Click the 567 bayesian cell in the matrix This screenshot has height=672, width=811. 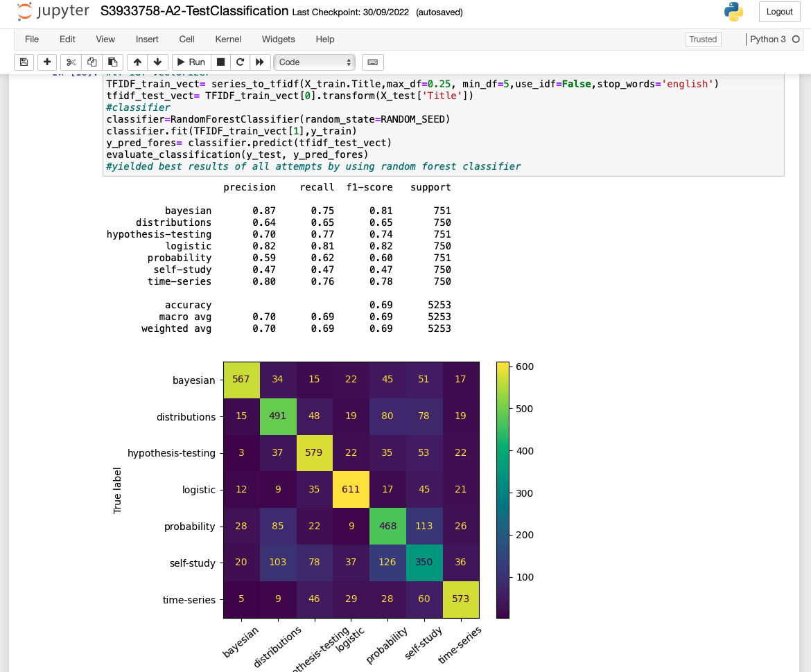pos(241,380)
